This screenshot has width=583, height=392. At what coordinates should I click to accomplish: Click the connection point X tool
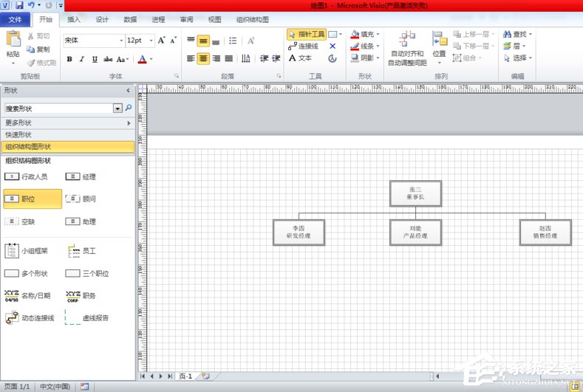point(333,46)
